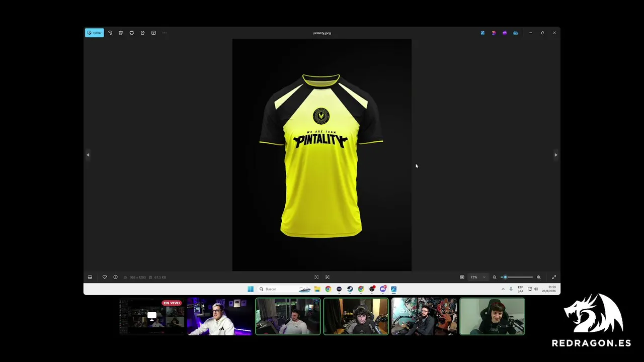
Task: Rotate the pintality image
Action: point(110,33)
